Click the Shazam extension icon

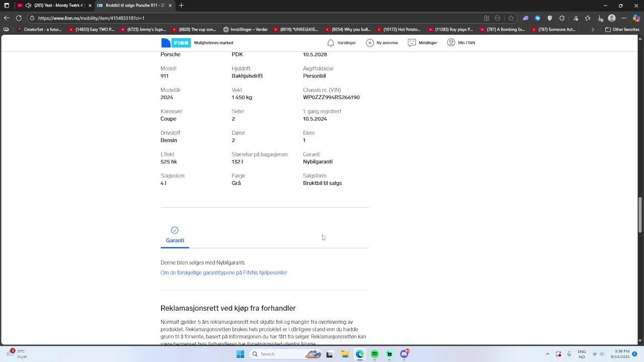(x=538, y=18)
